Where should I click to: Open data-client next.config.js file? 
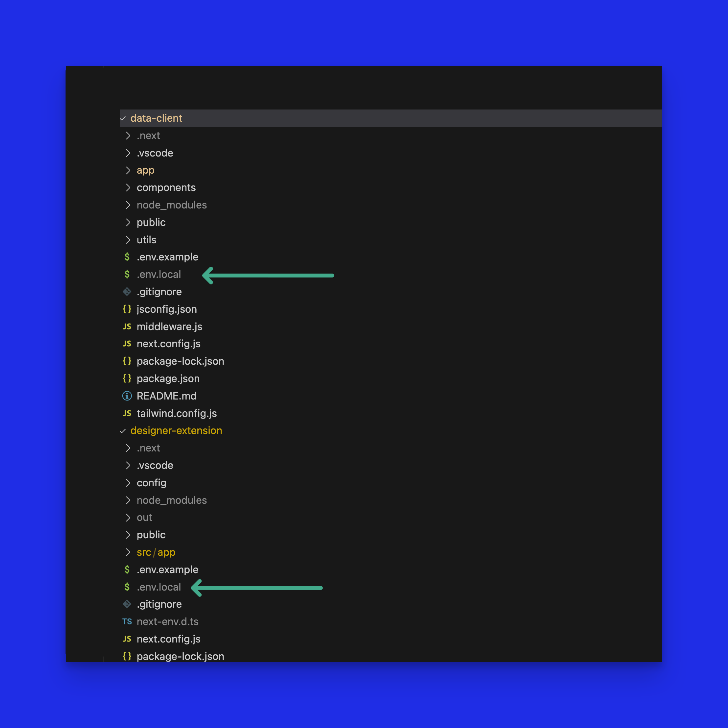[x=168, y=344]
